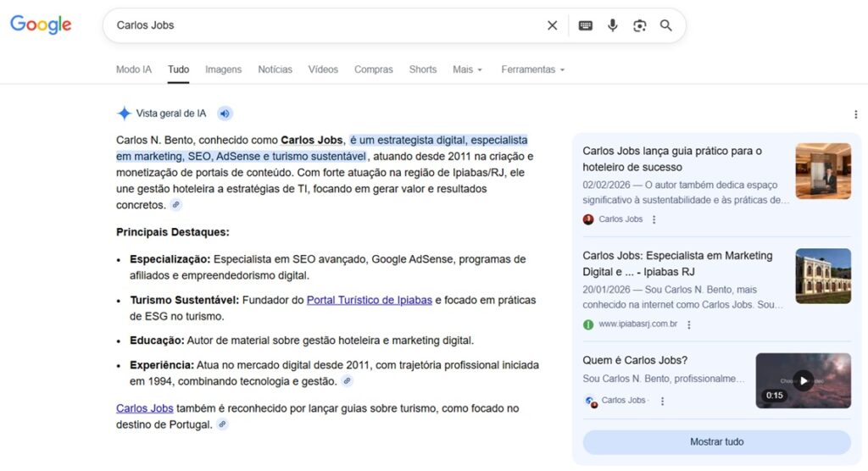Click source link icon after first paragraph
The image size is (868, 471).
175,205
